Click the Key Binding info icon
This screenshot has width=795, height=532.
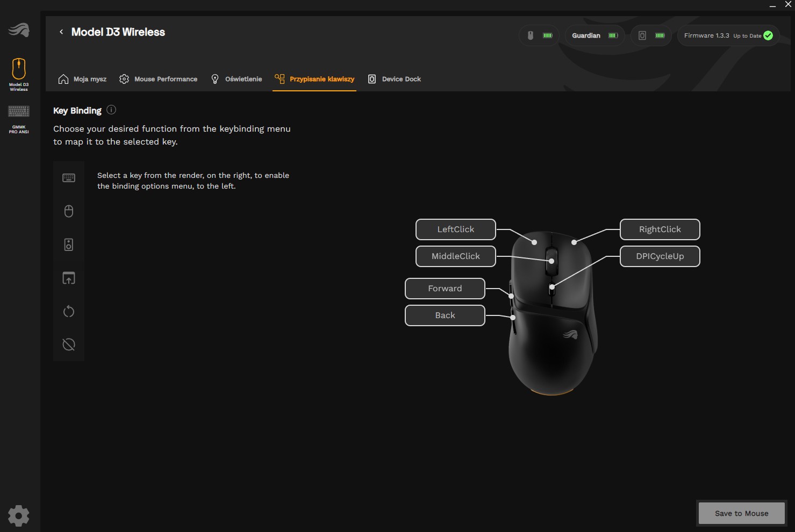pos(111,110)
